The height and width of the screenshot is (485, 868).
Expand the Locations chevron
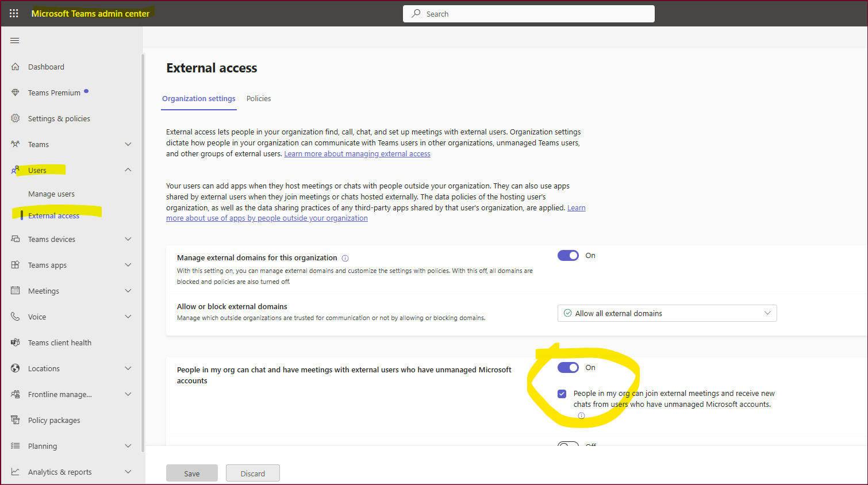coord(128,368)
